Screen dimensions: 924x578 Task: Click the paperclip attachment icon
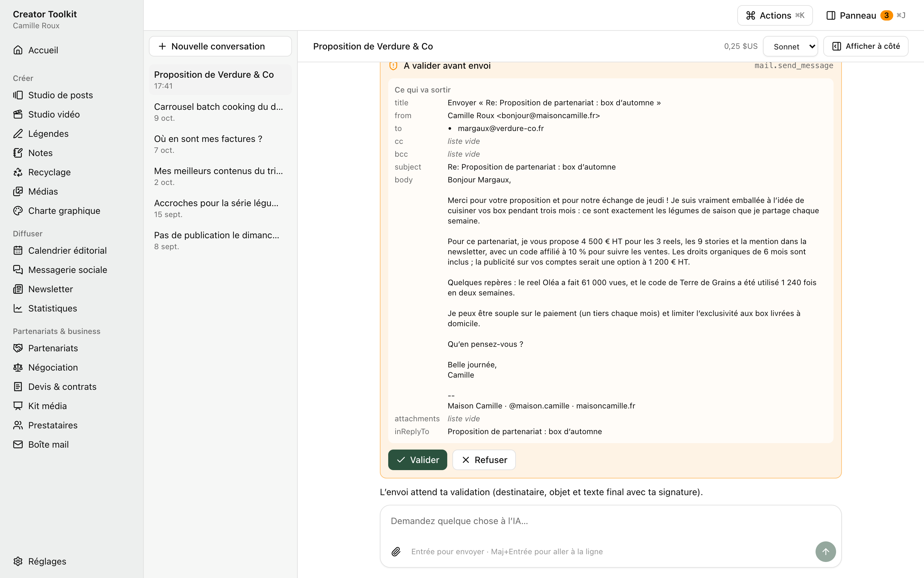396,552
